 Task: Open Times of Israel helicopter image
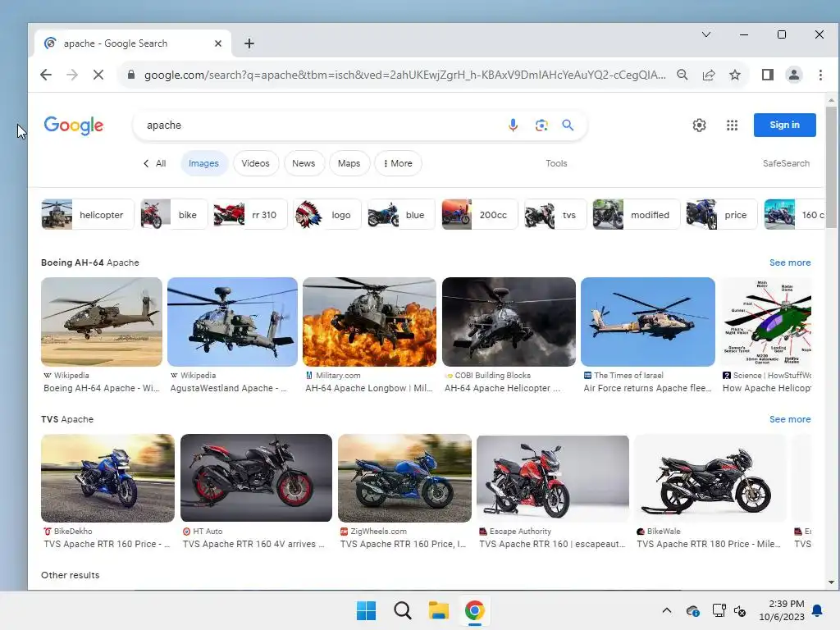[648, 322]
